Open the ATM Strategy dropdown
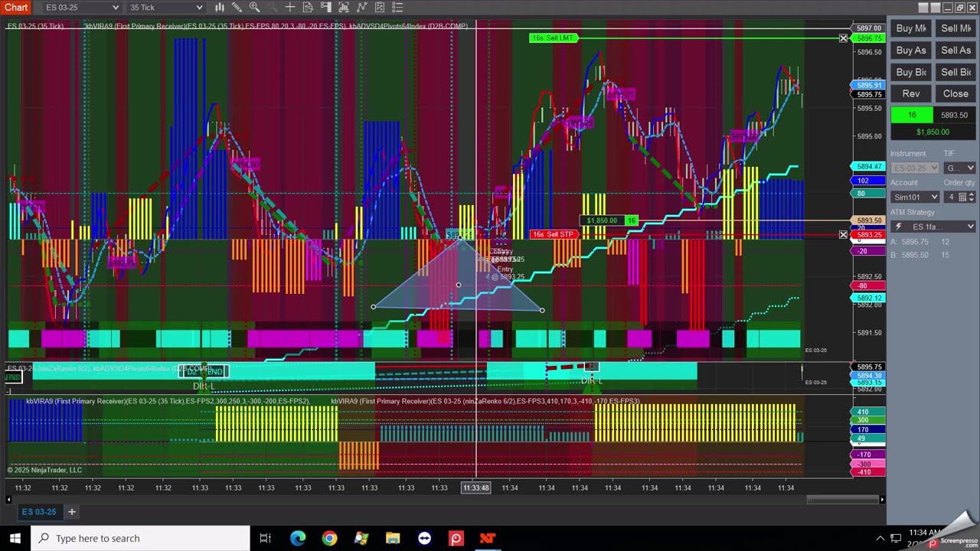The image size is (980, 551). pyautogui.click(x=933, y=227)
